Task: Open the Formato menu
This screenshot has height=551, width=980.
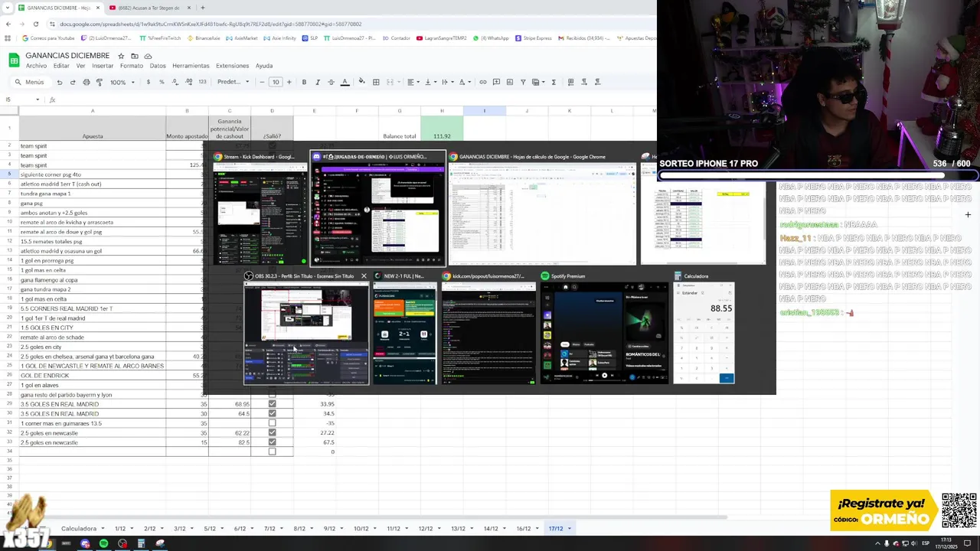Action: click(132, 66)
